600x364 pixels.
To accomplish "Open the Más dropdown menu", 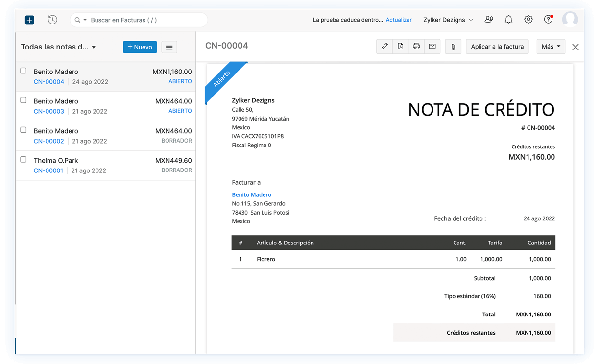I will click(x=551, y=46).
